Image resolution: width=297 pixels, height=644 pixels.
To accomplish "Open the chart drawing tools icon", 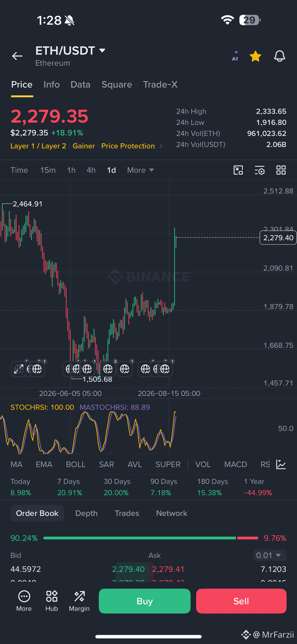I will tap(238, 170).
